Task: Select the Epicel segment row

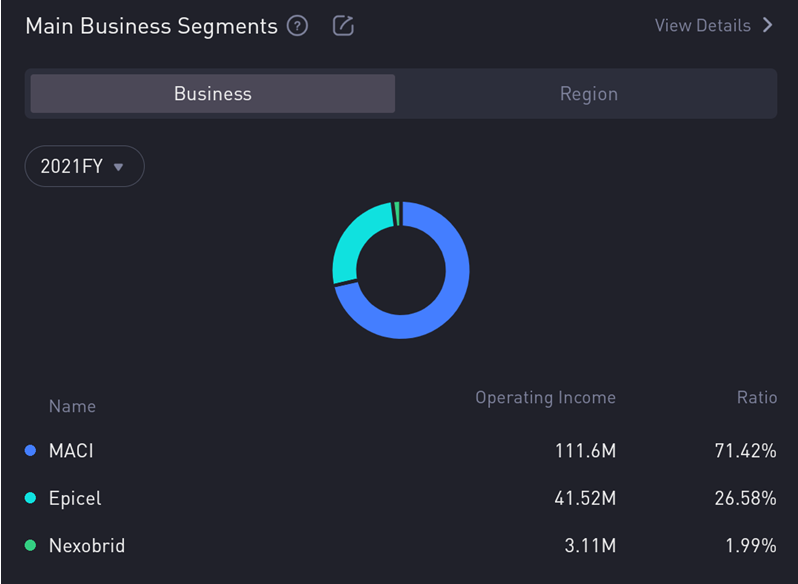Action: pyautogui.click(x=400, y=498)
